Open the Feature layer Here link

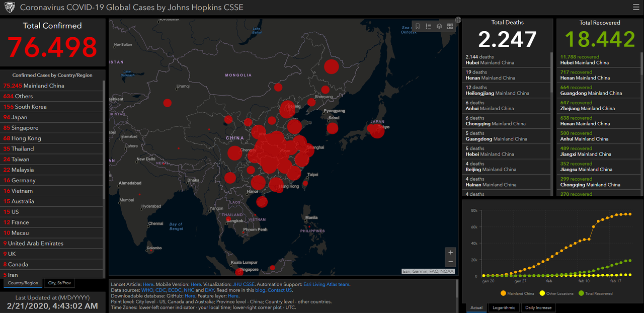pos(233,296)
